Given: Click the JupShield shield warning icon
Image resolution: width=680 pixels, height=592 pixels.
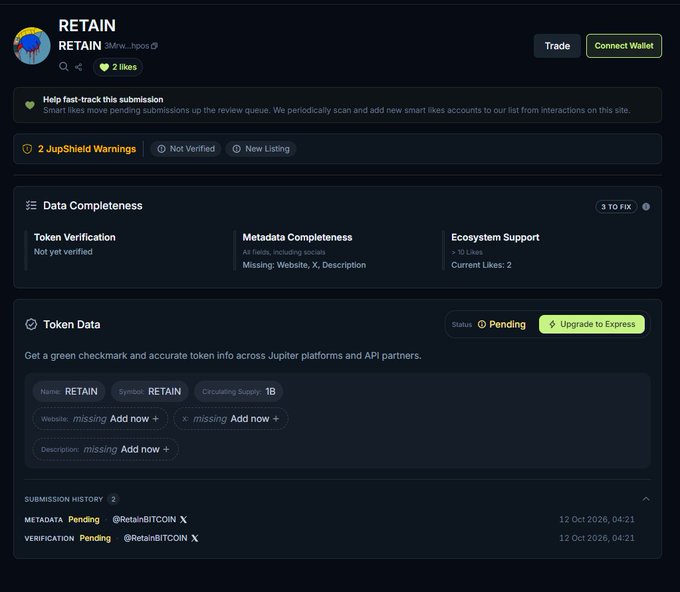Looking at the screenshot, I should point(27,149).
